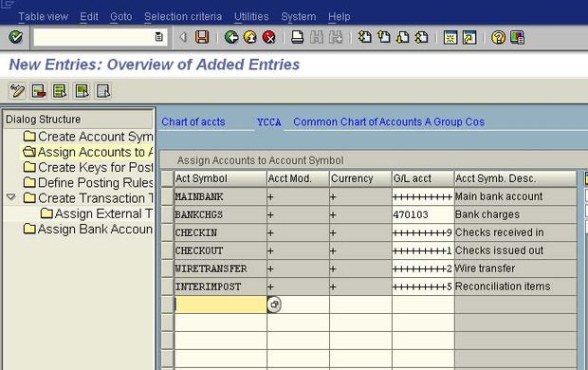Click the Select Block icon in application toolbar
Viewport: 588px width, 370px height.
[x=82, y=91]
